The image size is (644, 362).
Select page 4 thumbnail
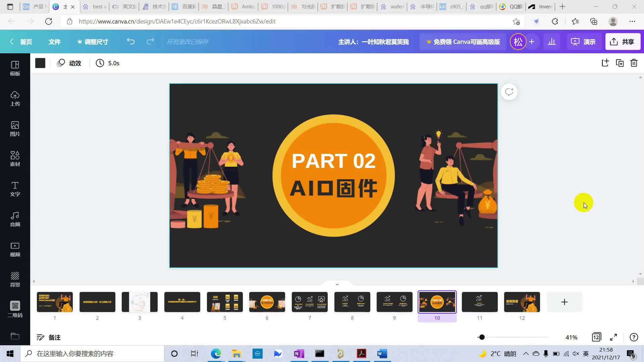(x=182, y=302)
